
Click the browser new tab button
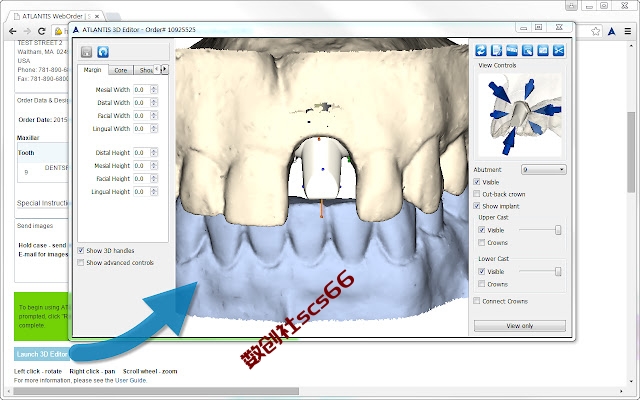click(x=113, y=17)
